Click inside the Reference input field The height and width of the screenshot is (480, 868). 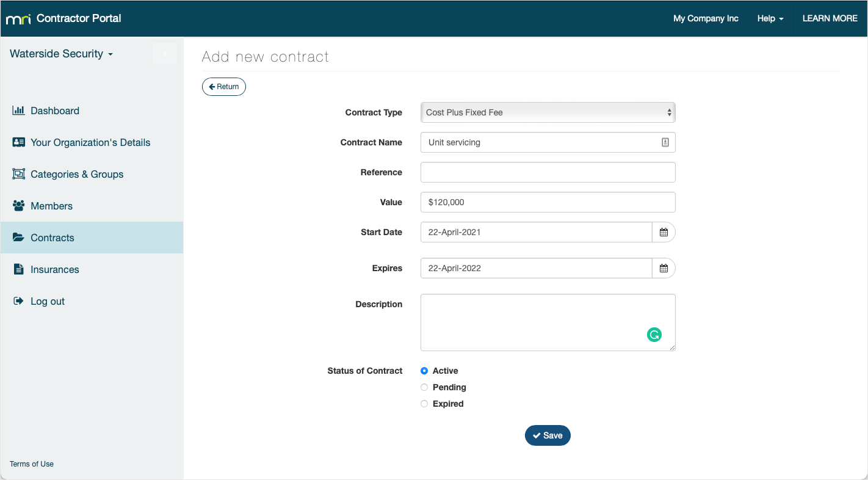(x=547, y=172)
